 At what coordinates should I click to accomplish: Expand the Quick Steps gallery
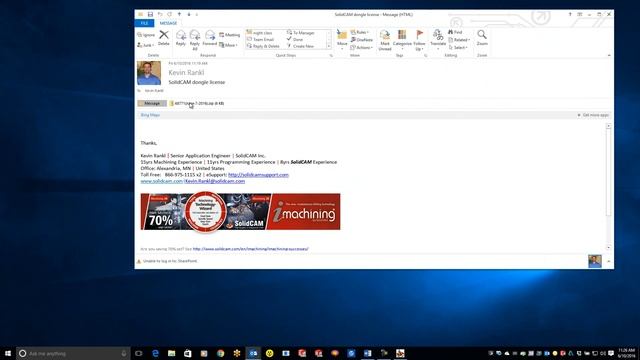pos(329,46)
